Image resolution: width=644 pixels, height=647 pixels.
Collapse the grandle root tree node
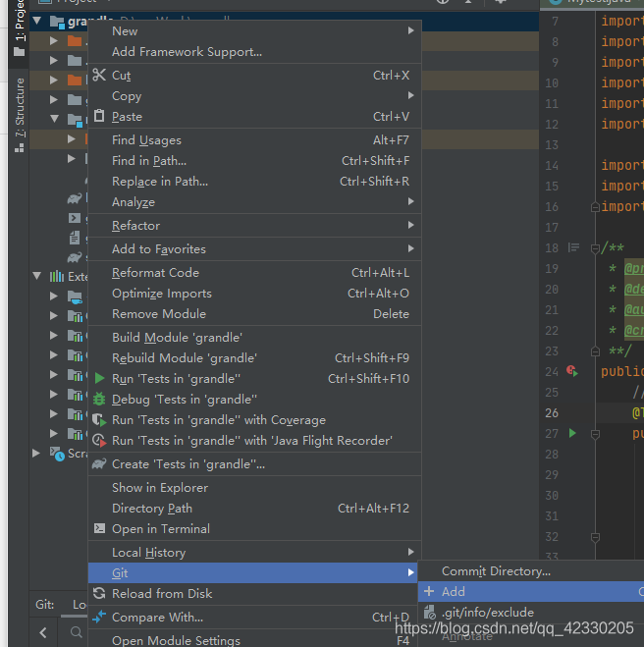37,21
